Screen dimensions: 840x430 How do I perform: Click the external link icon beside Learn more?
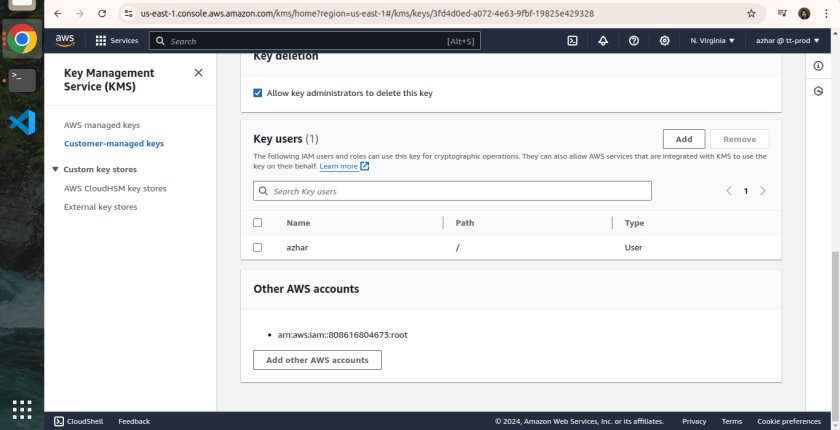point(364,166)
